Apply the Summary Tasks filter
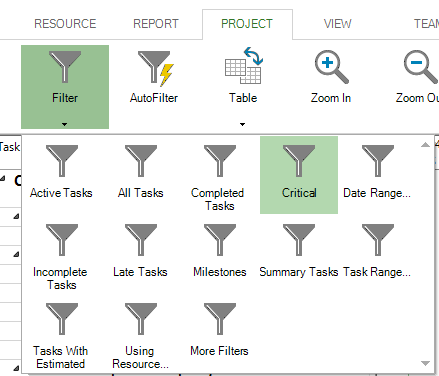The image size is (439, 376). [x=299, y=254]
